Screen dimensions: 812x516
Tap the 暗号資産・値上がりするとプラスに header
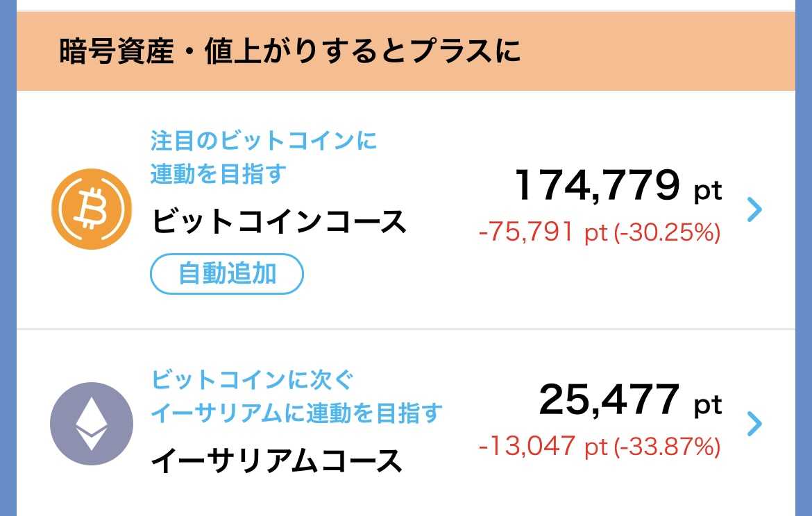290,52
